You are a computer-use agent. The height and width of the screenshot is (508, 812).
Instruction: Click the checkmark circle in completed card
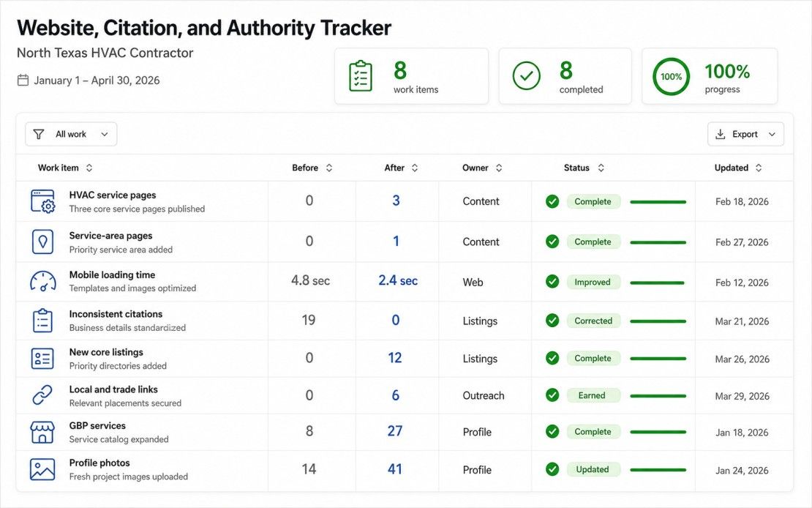526,76
